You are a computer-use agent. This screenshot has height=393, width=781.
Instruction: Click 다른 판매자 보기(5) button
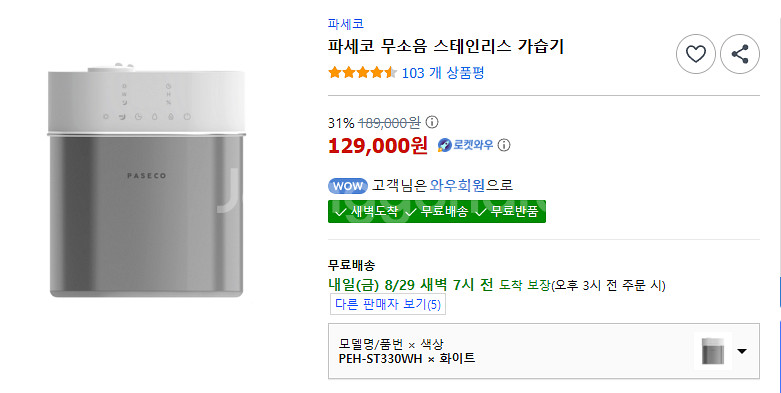[388, 304]
